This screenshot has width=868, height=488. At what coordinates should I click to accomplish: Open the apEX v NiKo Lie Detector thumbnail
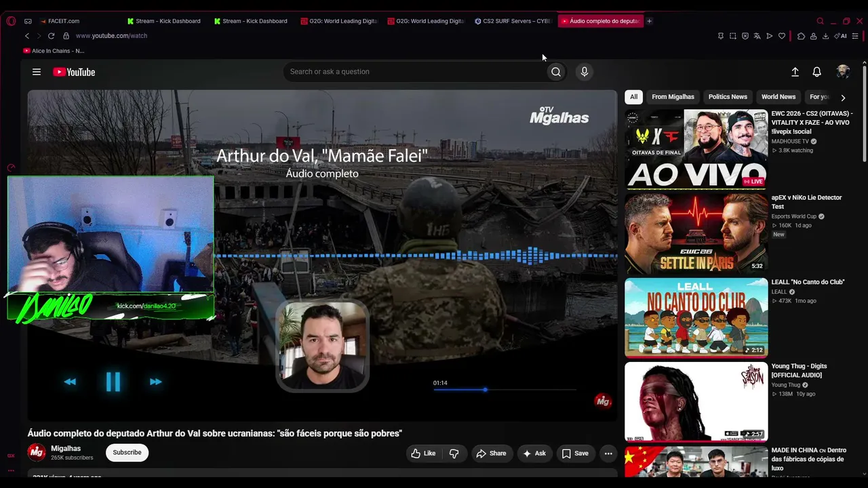tap(696, 234)
